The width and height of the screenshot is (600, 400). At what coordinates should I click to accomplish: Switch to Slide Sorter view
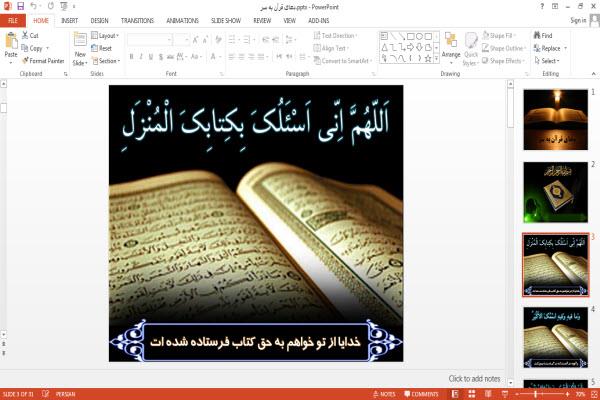pos(472,393)
